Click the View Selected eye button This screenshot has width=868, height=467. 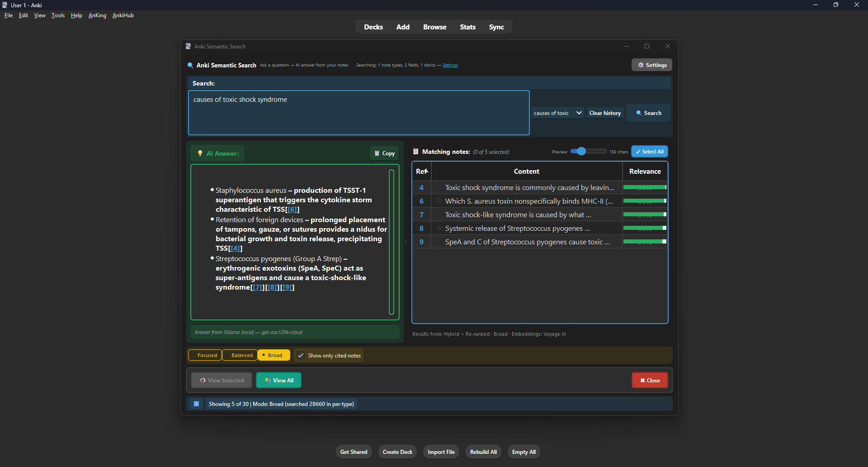[222, 381]
